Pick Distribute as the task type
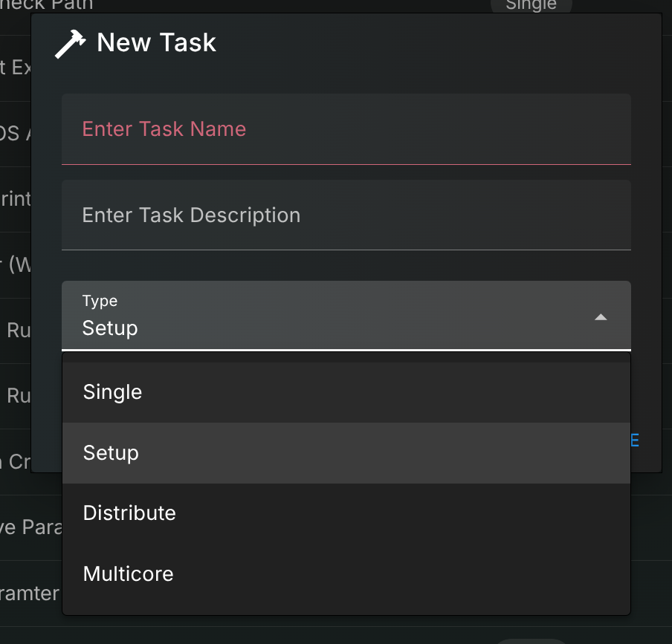Viewport: 672px width, 644px height. (x=346, y=513)
